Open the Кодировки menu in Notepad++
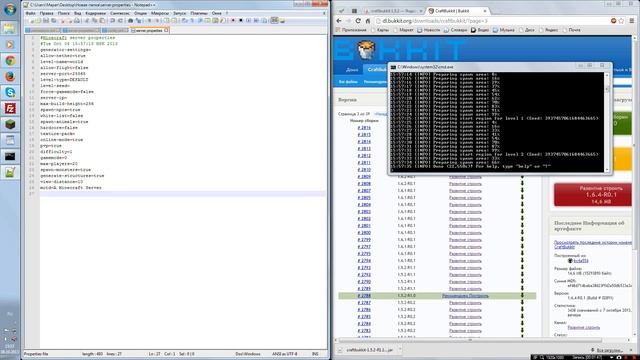This screenshot has height=360, width=640. (96, 13)
